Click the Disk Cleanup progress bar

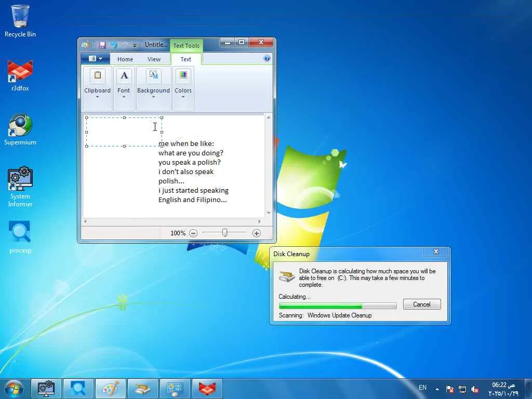pos(338,306)
